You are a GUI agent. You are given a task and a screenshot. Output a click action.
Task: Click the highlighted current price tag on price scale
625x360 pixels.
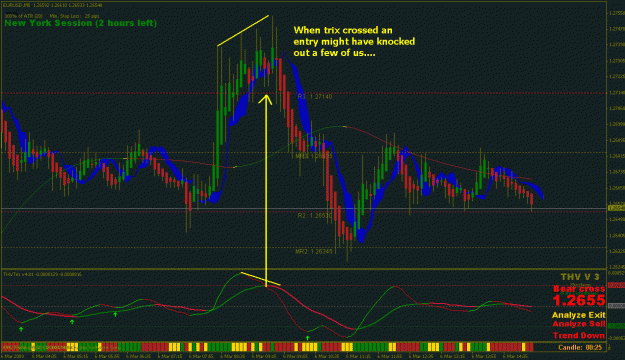click(616, 208)
